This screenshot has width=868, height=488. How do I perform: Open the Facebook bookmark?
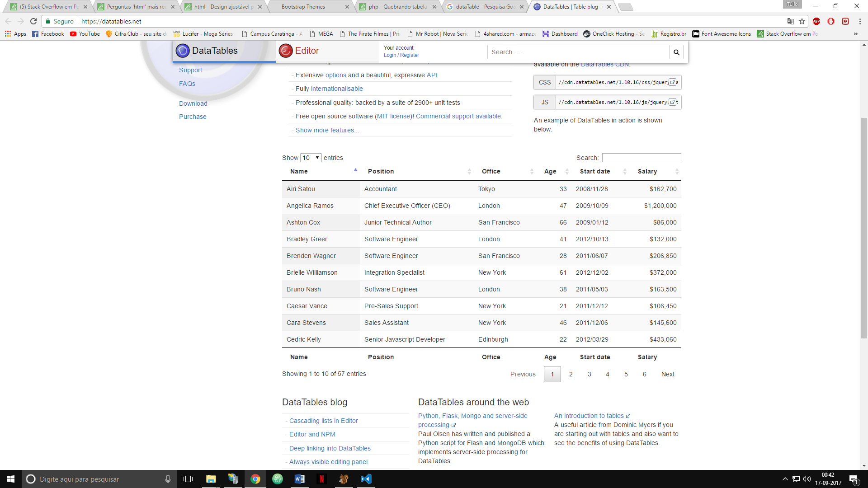pos(48,34)
